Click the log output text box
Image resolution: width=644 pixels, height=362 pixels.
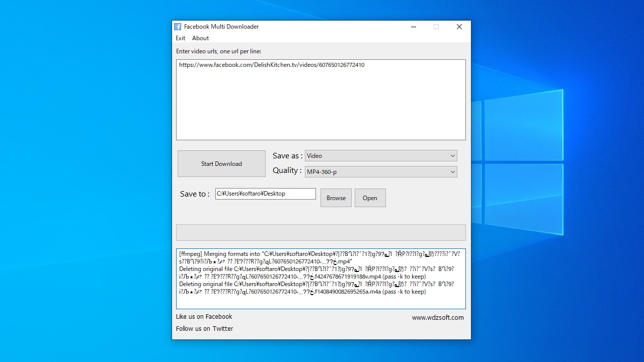click(x=321, y=279)
